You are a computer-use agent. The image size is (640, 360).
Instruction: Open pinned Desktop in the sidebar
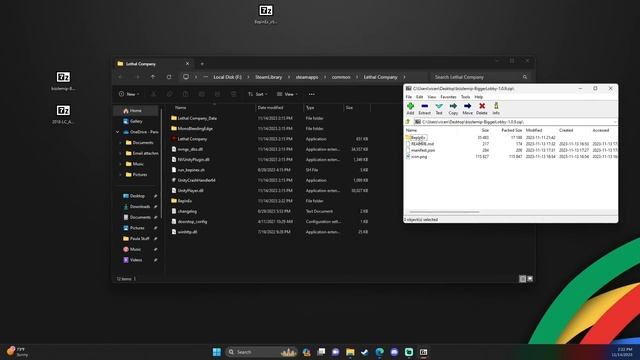coord(138,196)
